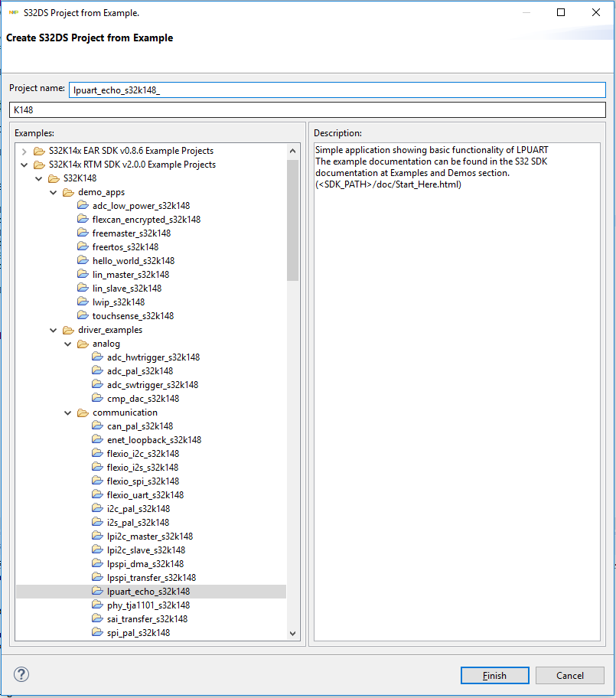The image size is (616, 698).
Task: Click folder icon of sai_transfer_s32k148
Action: [x=97, y=618]
